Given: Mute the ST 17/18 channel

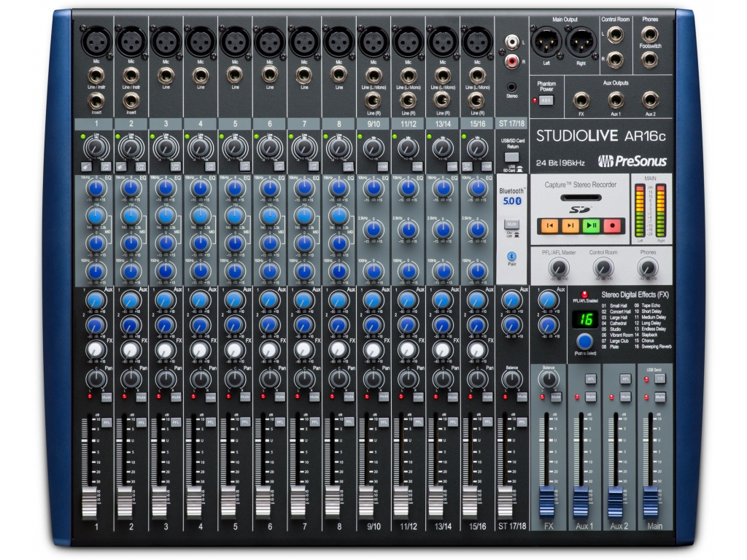Looking at the screenshot, I should point(522,397).
